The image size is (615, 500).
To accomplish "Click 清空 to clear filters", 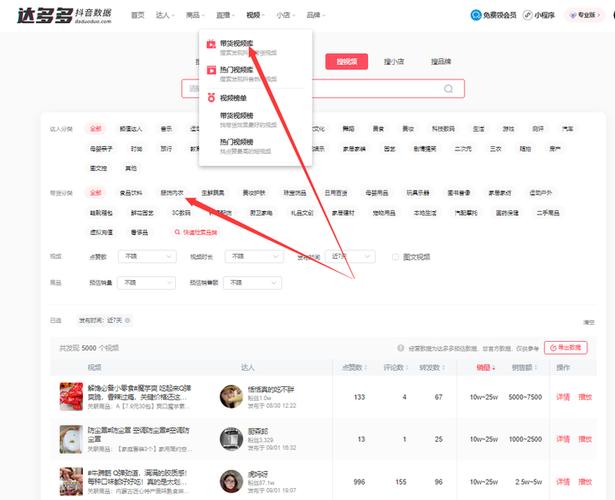I will [589, 322].
